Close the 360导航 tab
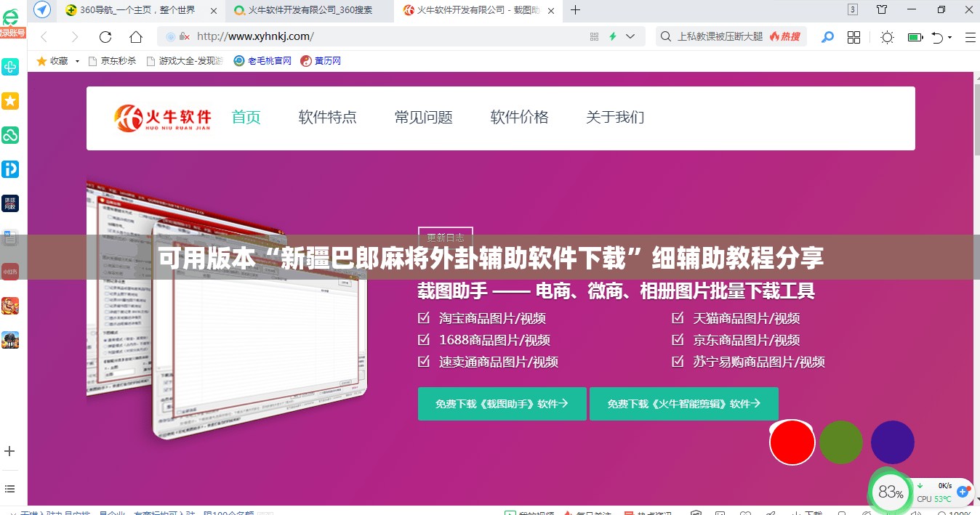The height and width of the screenshot is (515, 980). point(212,9)
